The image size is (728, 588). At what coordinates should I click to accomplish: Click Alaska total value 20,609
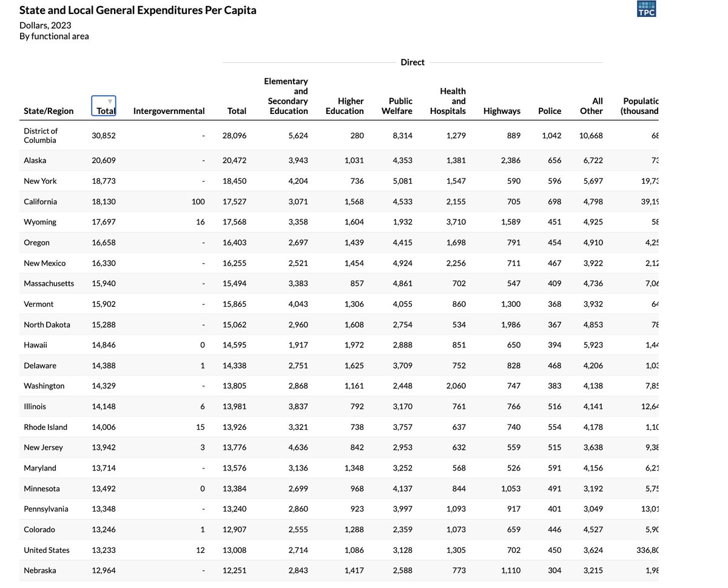point(104,161)
